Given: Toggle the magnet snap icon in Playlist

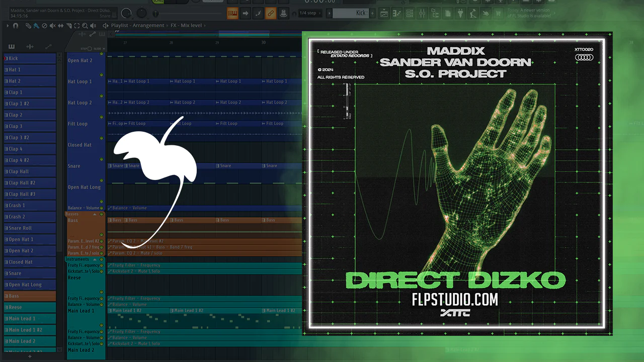Looking at the screenshot, I should [15, 25].
